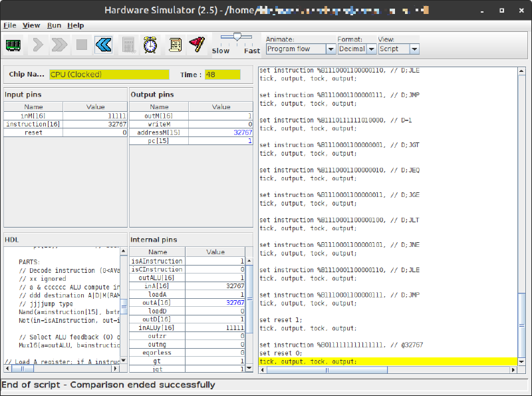Open the Help menu

(x=76, y=25)
